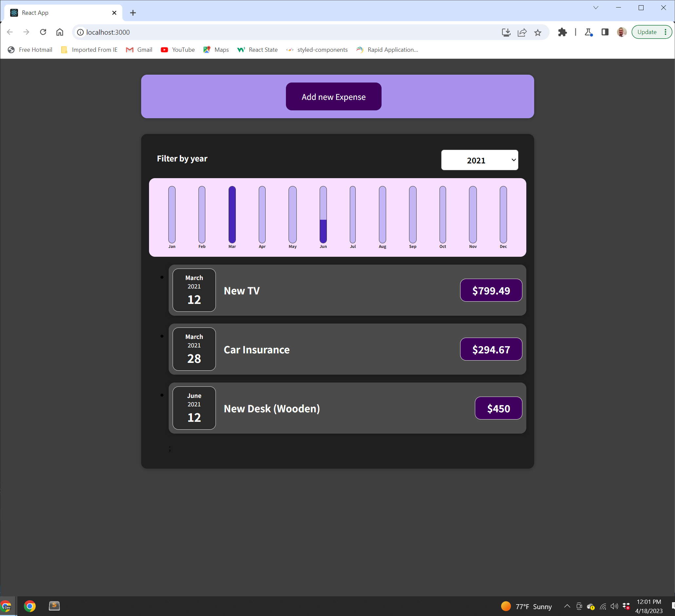
Task: Open the YouTube bookmark
Action: tap(178, 50)
